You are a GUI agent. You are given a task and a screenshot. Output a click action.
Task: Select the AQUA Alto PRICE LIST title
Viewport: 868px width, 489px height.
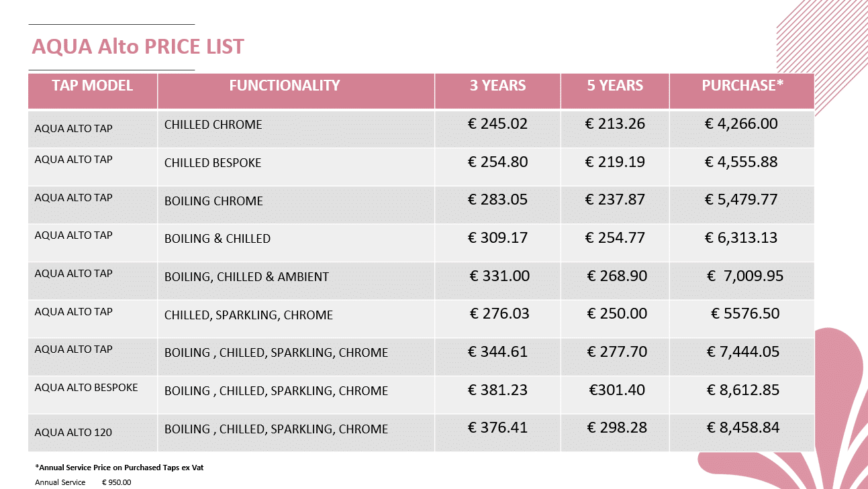pos(138,47)
